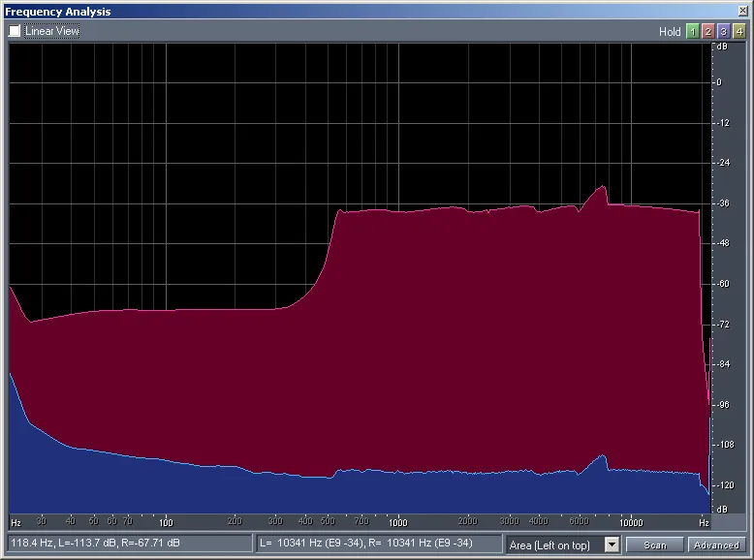
Task: Click the -72 dB scale label
Action: point(723,325)
